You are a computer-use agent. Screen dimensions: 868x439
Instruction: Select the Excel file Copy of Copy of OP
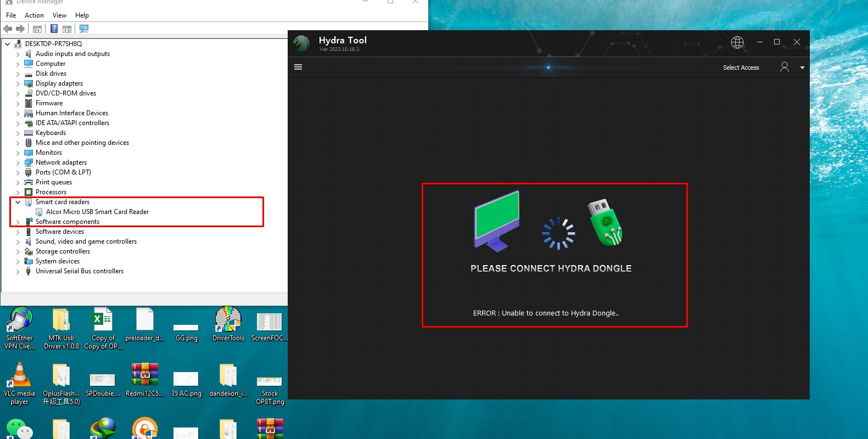coord(103,328)
